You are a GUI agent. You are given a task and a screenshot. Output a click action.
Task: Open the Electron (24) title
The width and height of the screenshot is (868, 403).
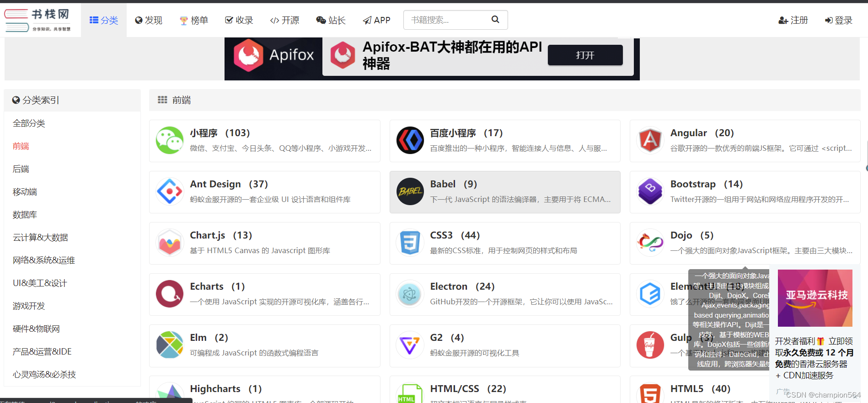(x=462, y=286)
